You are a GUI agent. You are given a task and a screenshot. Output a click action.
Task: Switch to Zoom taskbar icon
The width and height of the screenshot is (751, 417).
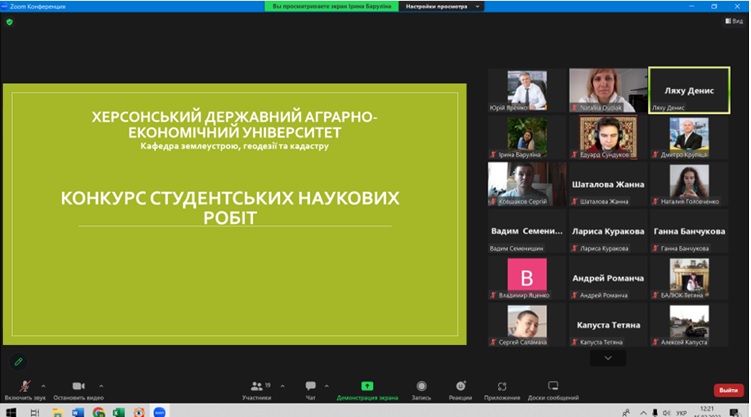[159, 412]
